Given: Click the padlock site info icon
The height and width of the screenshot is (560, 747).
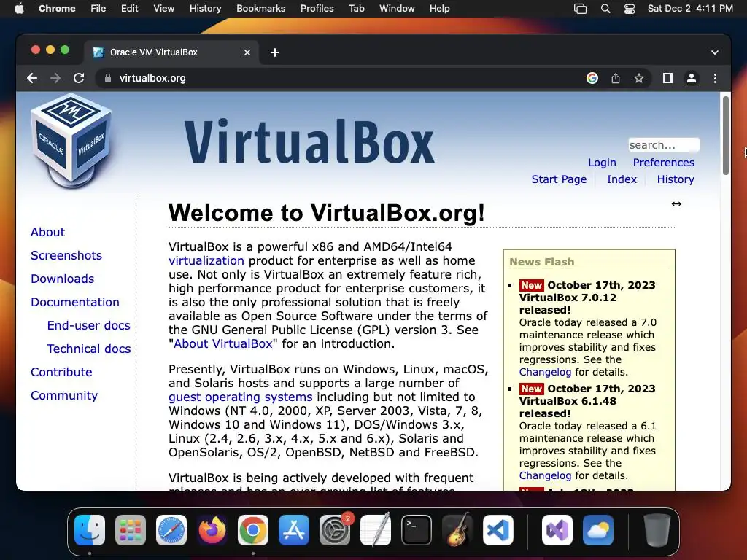Looking at the screenshot, I should pyautogui.click(x=108, y=78).
